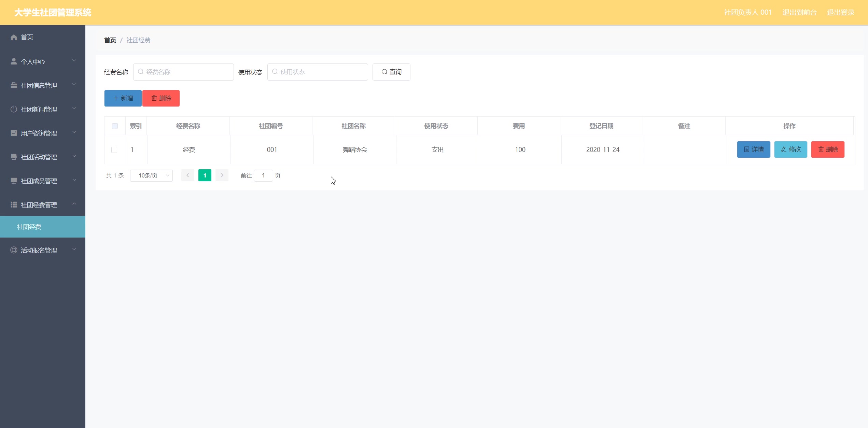
Task: Toggle the select-all checkbox in the table header
Action: pyautogui.click(x=115, y=126)
